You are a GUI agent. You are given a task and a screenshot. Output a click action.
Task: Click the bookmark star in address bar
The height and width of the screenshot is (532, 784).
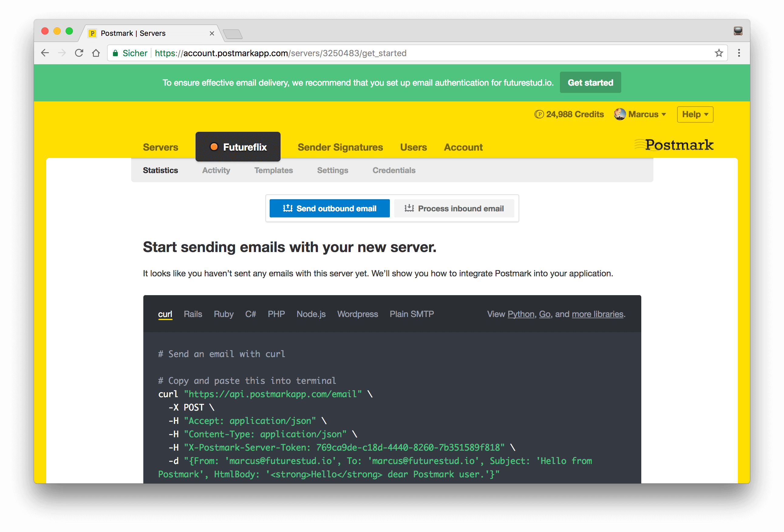[719, 53]
